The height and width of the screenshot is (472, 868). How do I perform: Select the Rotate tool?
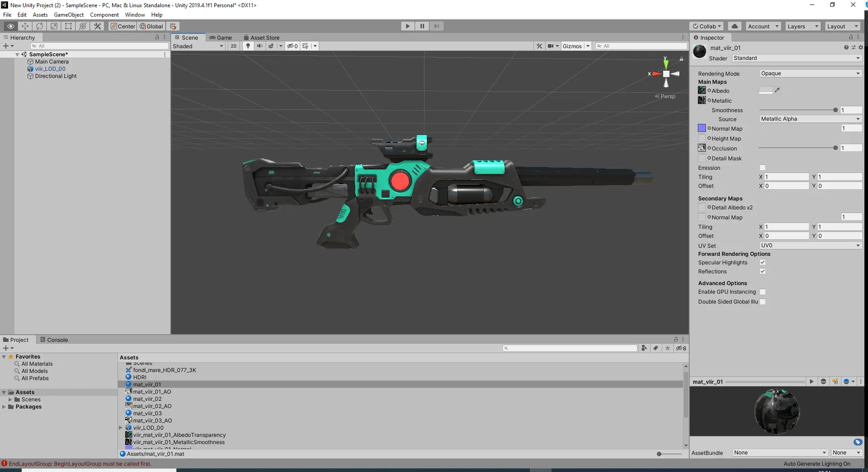pyautogui.click(x=40, y=26)
